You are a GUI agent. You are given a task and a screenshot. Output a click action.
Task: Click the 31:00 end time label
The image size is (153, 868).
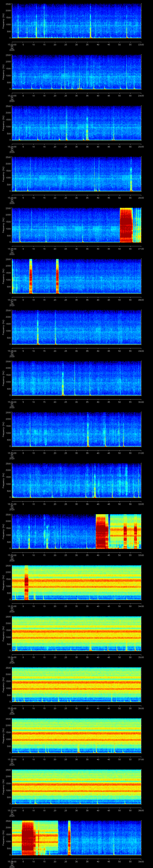[x=141, y=453]
